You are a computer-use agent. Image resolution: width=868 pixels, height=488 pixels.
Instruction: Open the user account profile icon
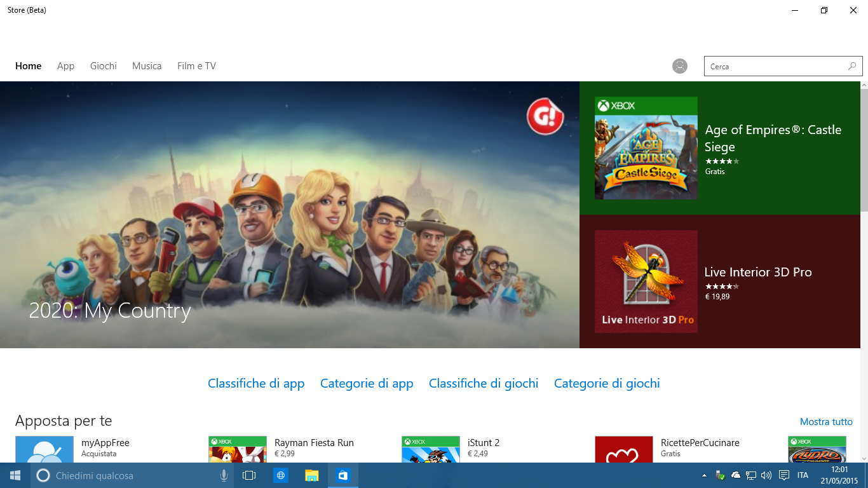pos(680,66)
